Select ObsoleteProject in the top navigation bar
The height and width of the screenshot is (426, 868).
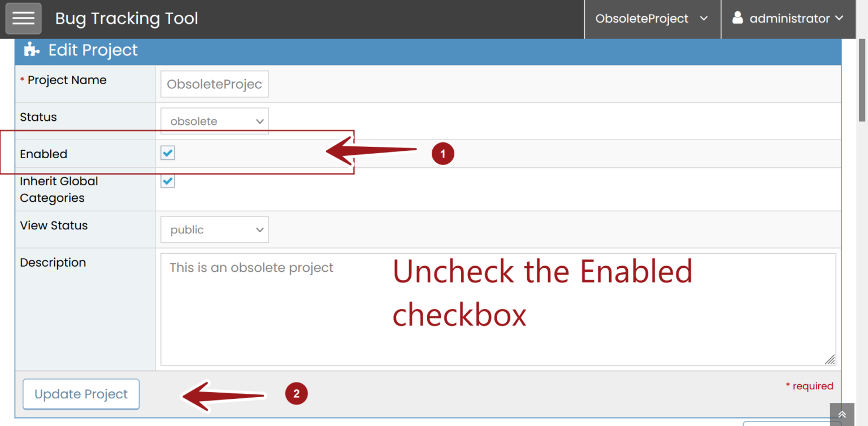[641, 18]
